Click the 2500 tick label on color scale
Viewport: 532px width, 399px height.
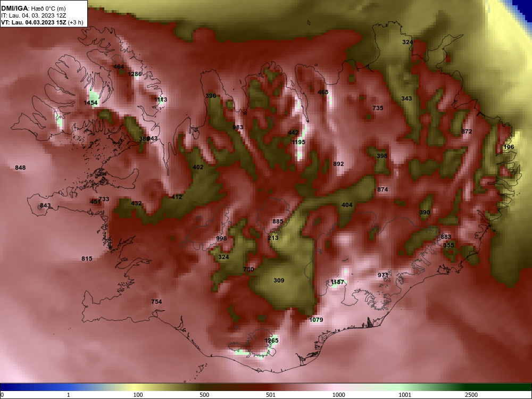coord(471,395)
